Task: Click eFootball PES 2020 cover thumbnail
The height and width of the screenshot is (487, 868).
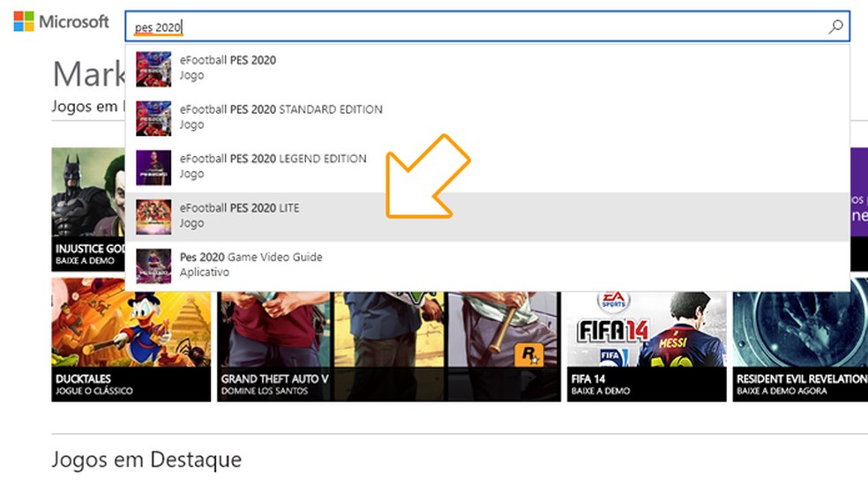Action: [x=153, y=69]
